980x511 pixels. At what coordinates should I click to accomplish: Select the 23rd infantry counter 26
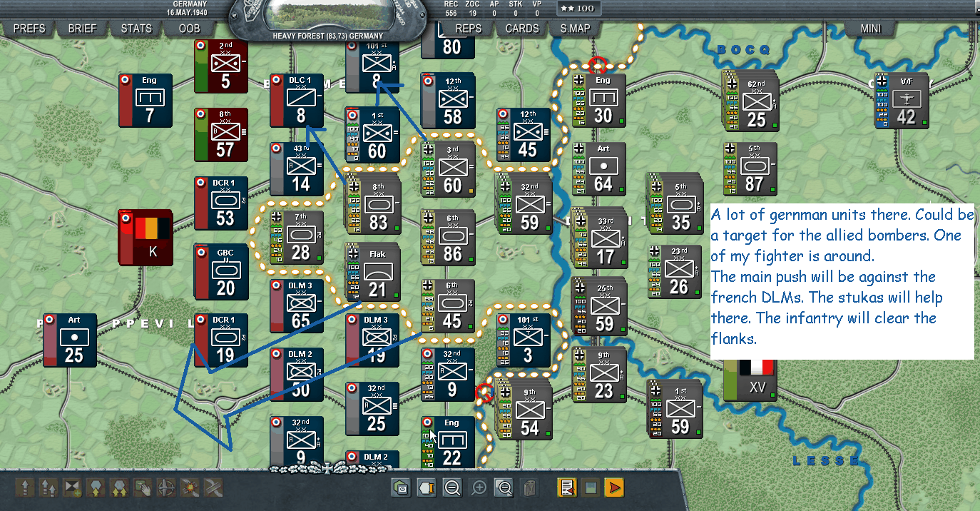point(675,272)
